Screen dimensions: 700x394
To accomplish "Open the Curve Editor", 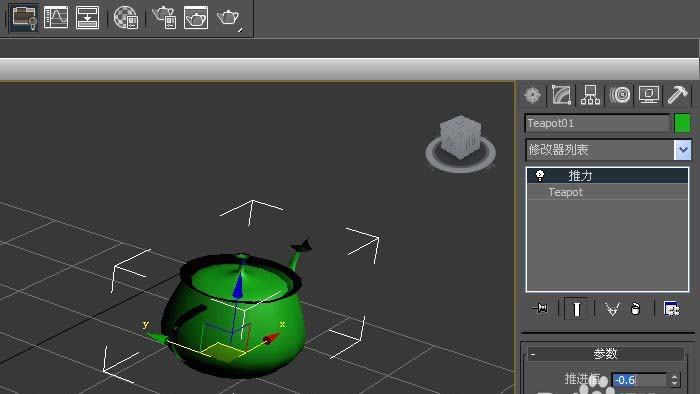I will [x=56, y=17].
